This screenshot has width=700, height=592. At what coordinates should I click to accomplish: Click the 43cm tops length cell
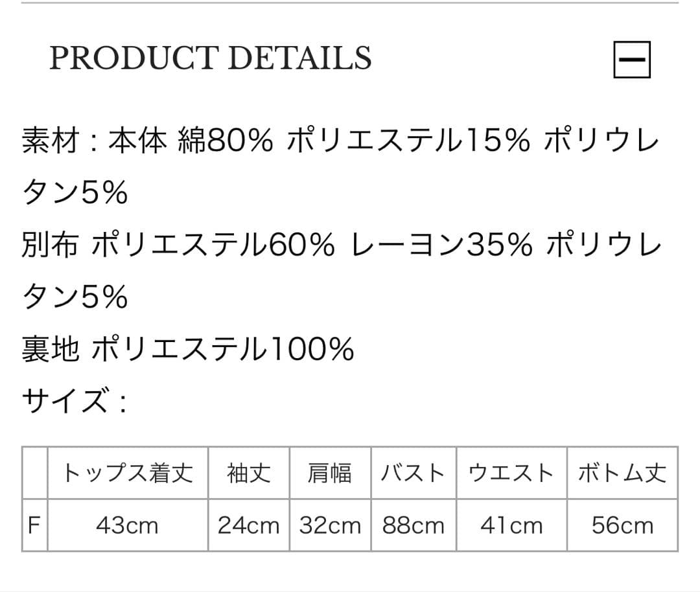128,525
